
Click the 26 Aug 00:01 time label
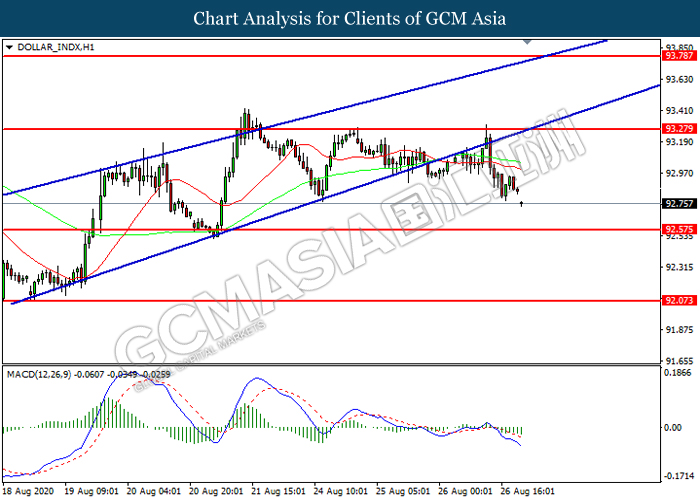465,491
